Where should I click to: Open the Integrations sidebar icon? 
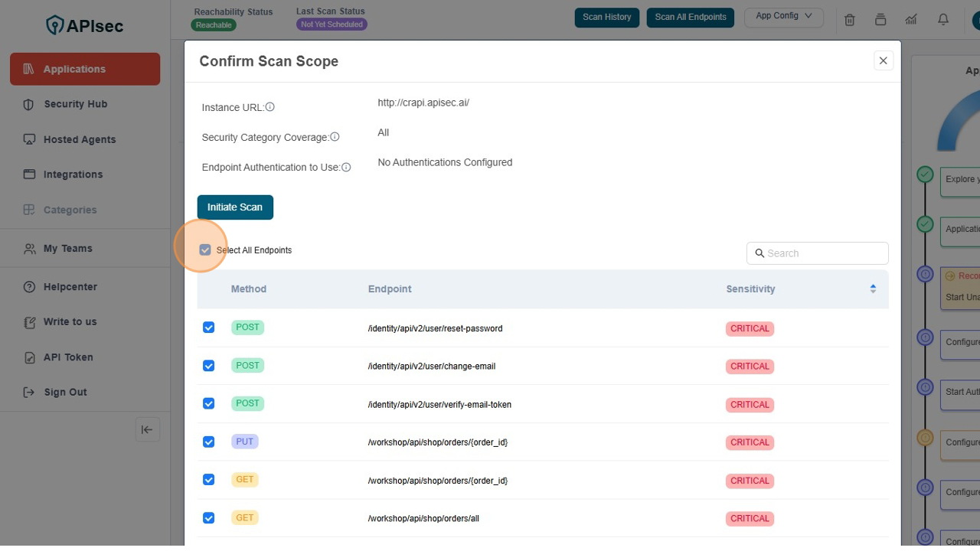[x=28, y=174]
